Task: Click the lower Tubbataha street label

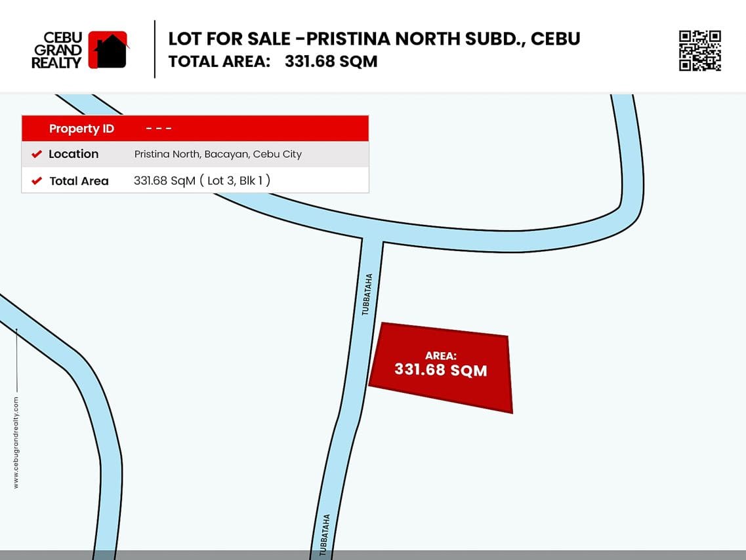Action: (323, 534)
